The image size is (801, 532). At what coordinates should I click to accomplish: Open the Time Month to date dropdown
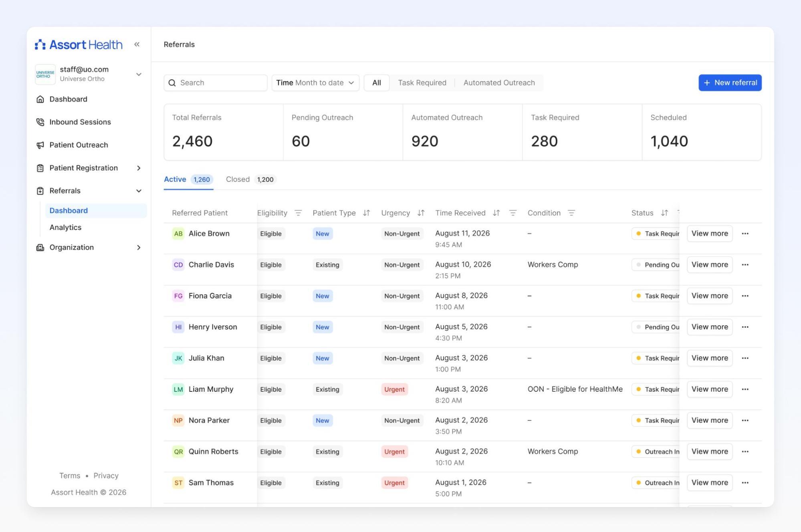point(315,83)
